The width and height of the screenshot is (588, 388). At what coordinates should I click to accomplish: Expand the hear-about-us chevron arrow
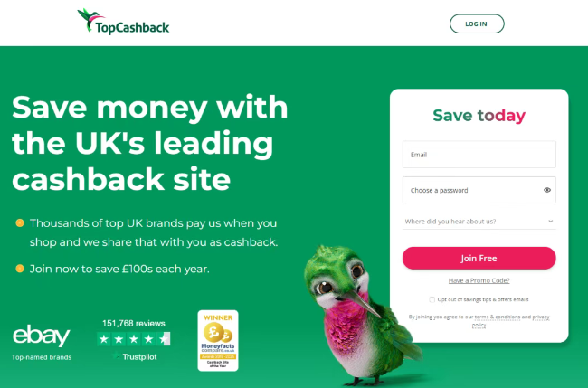point(550,222)
